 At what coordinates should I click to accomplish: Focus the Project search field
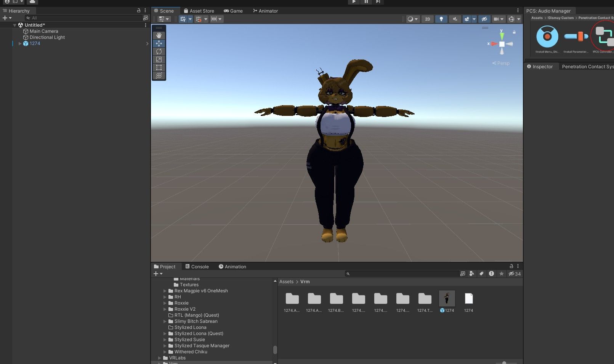coord(402,274)
